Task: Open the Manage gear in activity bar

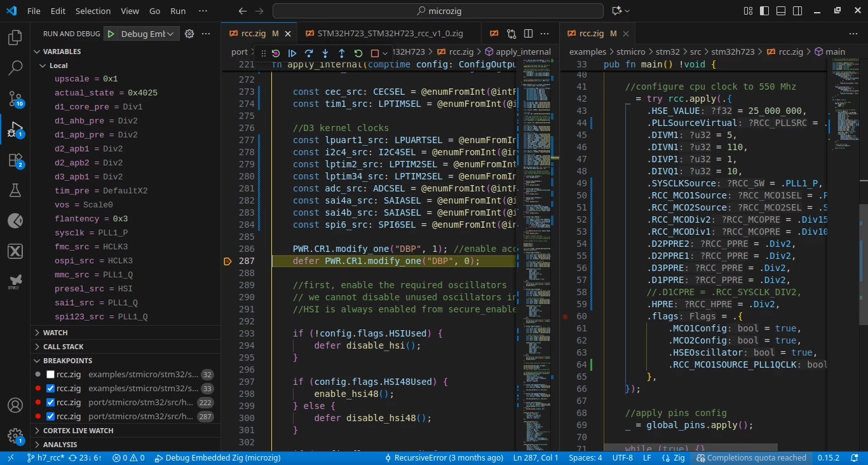Action: (15, 436)
